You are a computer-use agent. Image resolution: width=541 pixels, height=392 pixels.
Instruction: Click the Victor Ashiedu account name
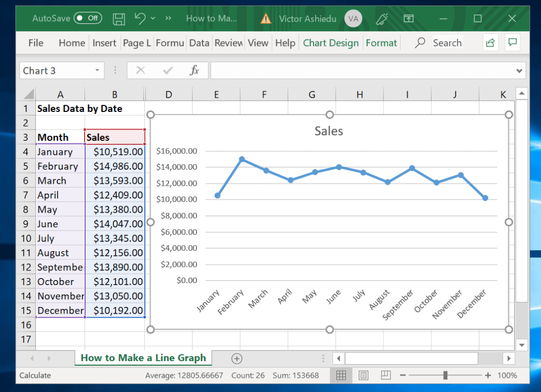(x=307, y=19)
